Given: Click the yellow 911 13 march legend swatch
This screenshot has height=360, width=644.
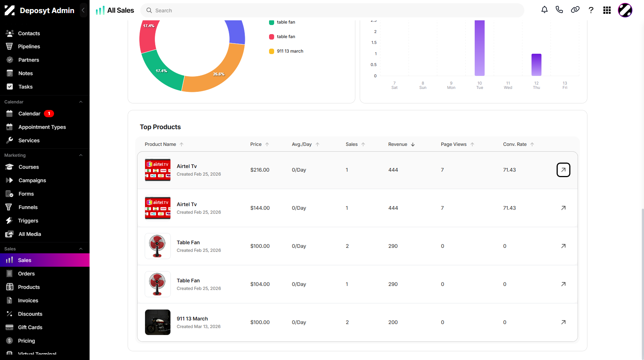Looking at the screenshot, I should pos(272,51).
